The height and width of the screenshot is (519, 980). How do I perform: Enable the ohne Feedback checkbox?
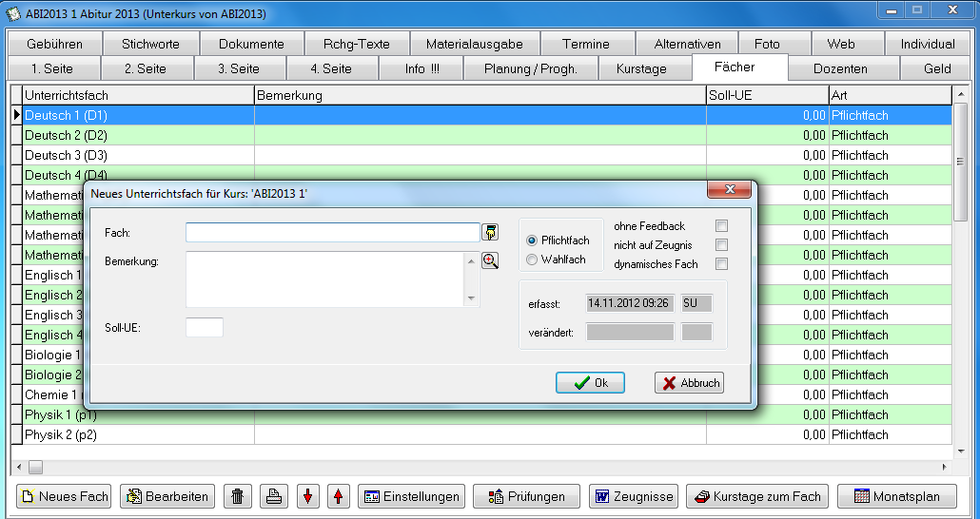(x=722, y=226)
